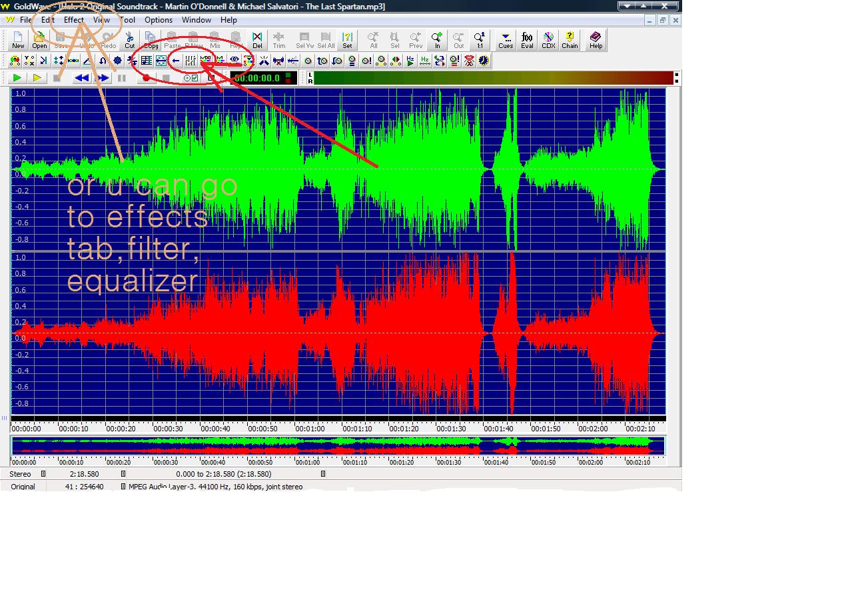The height and width of the screenshot is (594, 868).
Task: Click the Trim toolbar button
Action: pyautogui.click(x=278, y=41)
